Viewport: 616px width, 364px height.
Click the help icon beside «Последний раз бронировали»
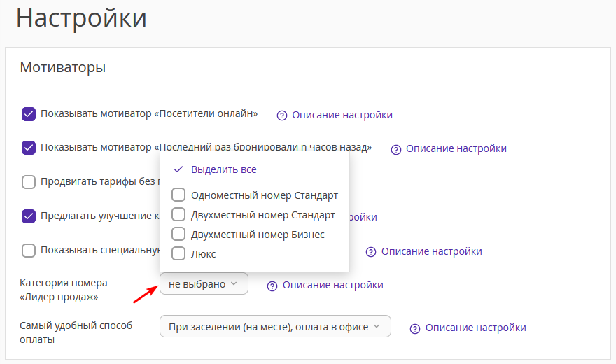point(396,150)
